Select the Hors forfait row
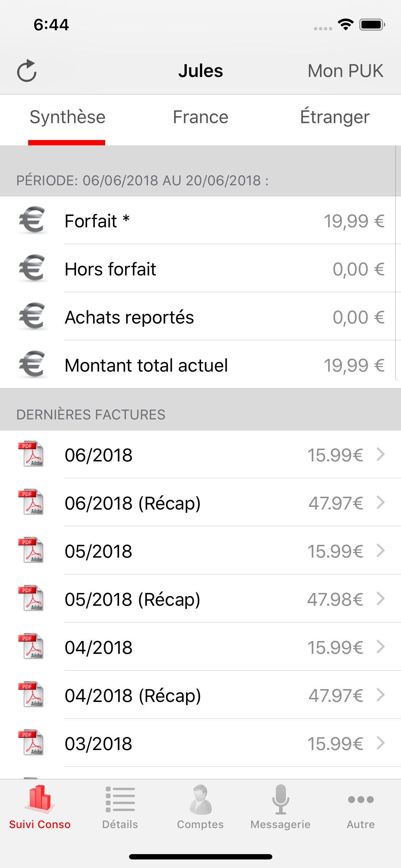Screen dimensions: 401x868 click(200, 269)
